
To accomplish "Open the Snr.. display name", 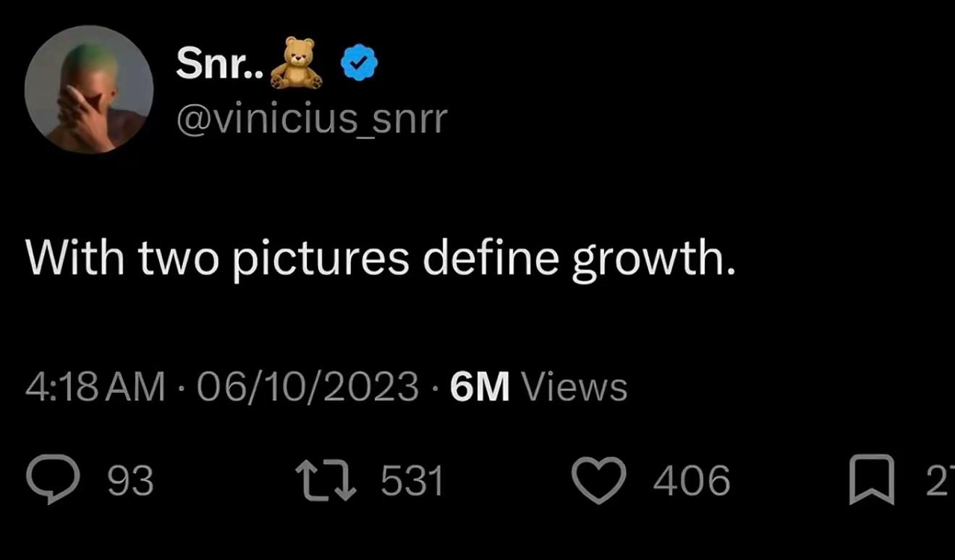I will coord(220,64).
